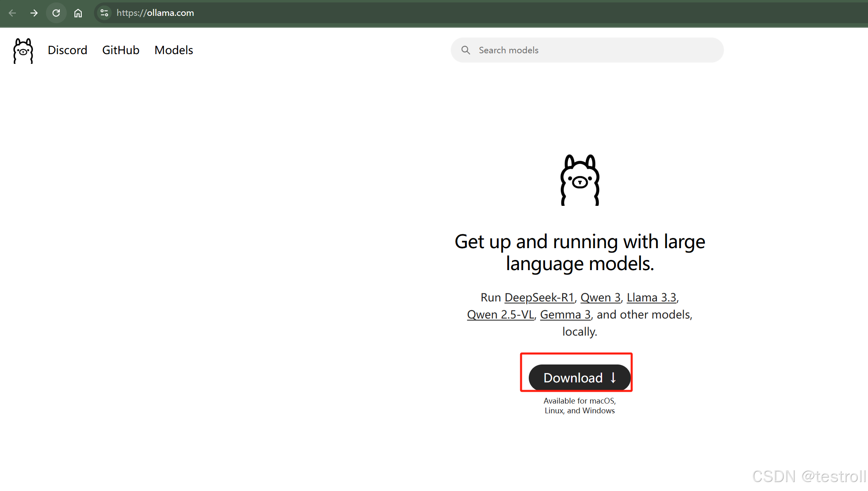
Task: Go to browser home page icon
Action: pos(78,13)
